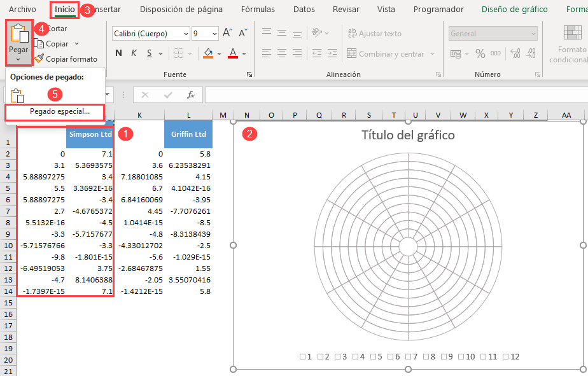
Task: Open Alineación dialog launcher
Action: [438, 74]
